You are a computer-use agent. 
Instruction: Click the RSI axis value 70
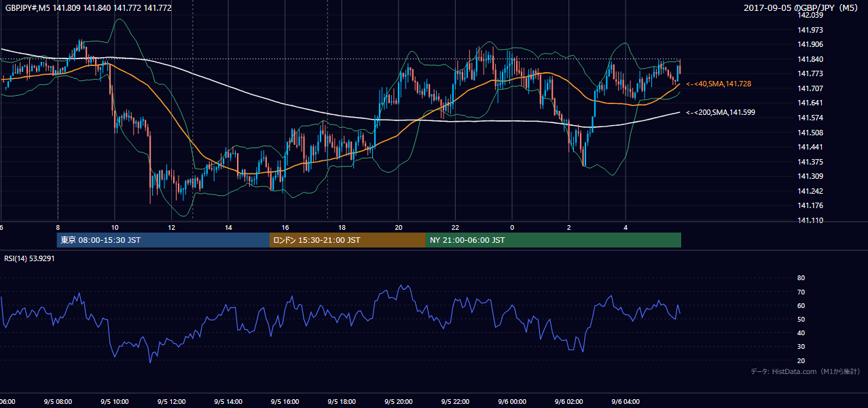801,292
